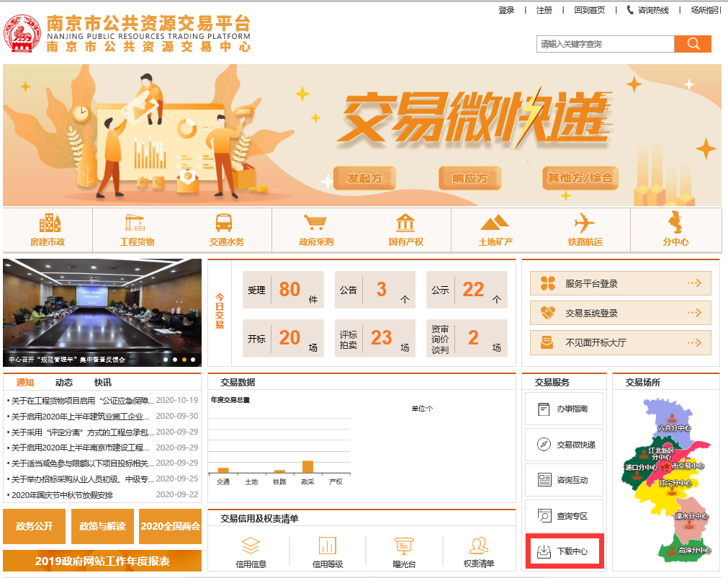Click the 下载中心 download icon
The height and width of the screenshot is (578, 728).
(544, 551)
